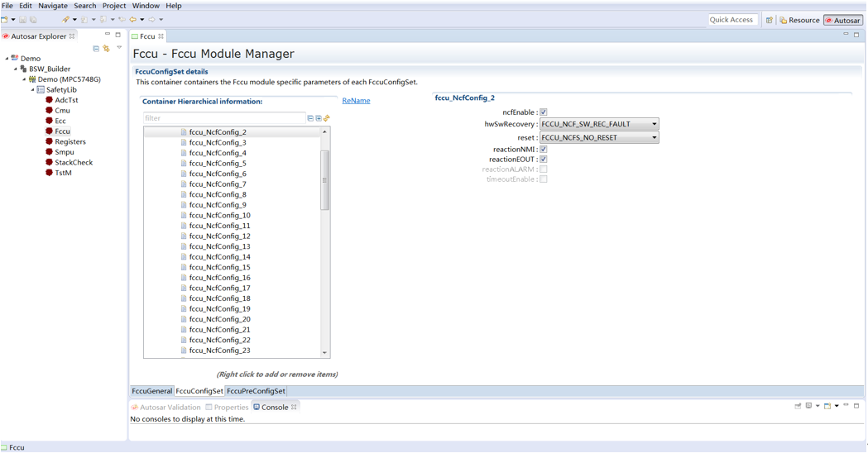Select AdcTst module in explorer
This screenshot has width=868, height=458.
point(66,100)
